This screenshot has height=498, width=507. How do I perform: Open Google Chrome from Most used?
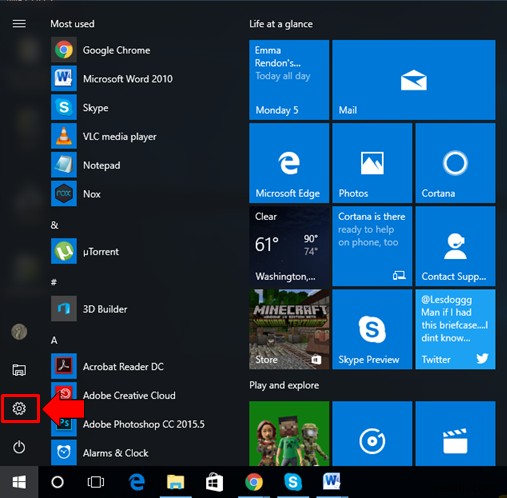coord(133,50)
